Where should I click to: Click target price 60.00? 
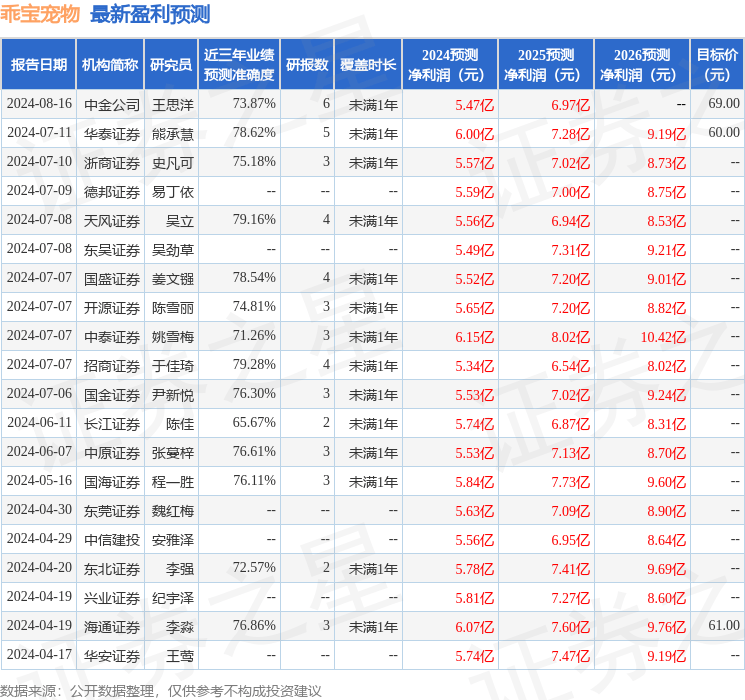point(724,132)
